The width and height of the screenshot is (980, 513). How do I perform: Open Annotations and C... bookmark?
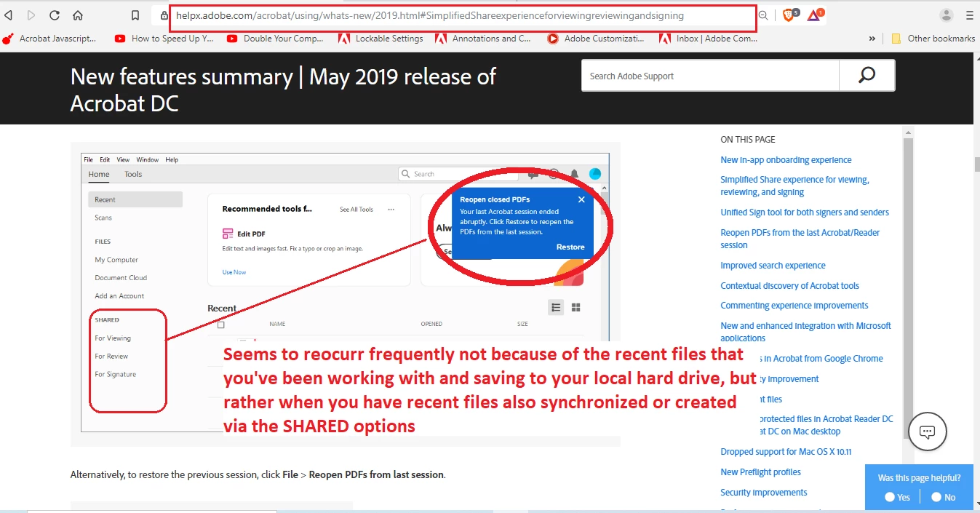pos(483,39)
